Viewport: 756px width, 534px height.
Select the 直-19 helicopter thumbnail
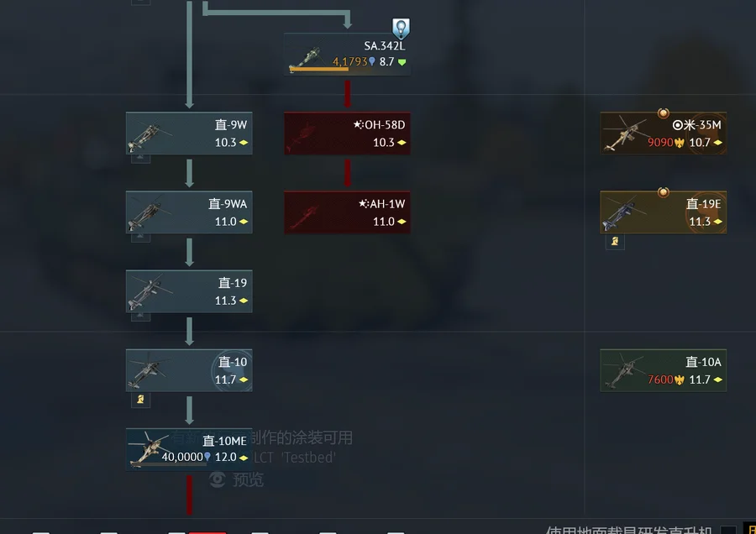tap(150, 292)
